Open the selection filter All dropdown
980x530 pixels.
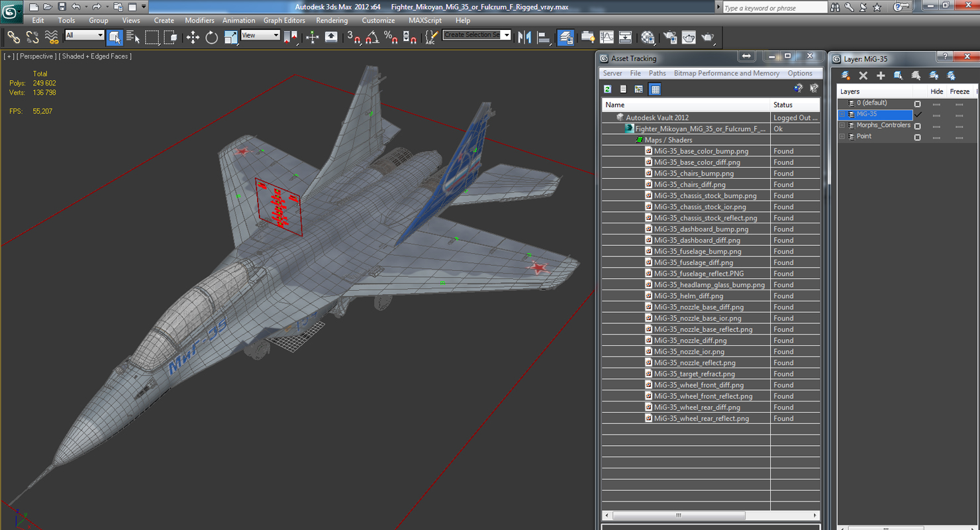click(85, 35)
